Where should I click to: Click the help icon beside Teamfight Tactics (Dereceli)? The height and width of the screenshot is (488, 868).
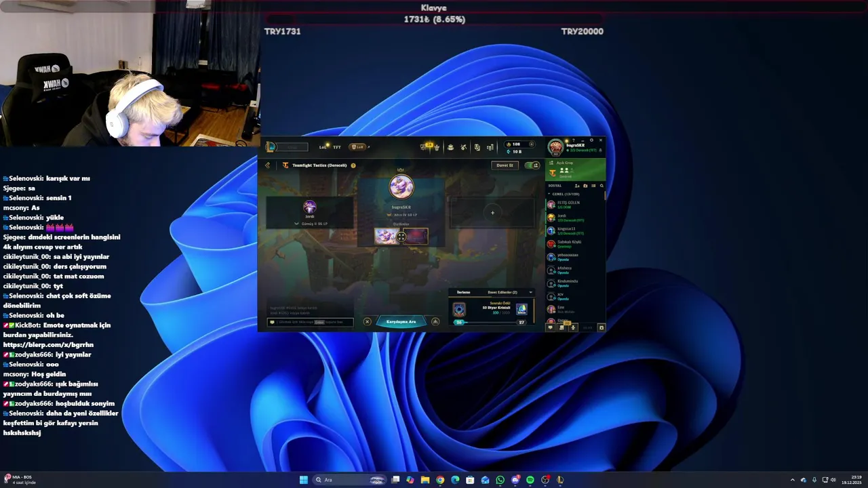353,165
